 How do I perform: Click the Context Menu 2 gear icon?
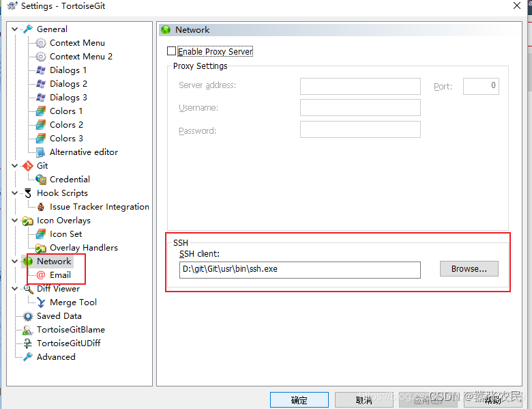[41, 57]
